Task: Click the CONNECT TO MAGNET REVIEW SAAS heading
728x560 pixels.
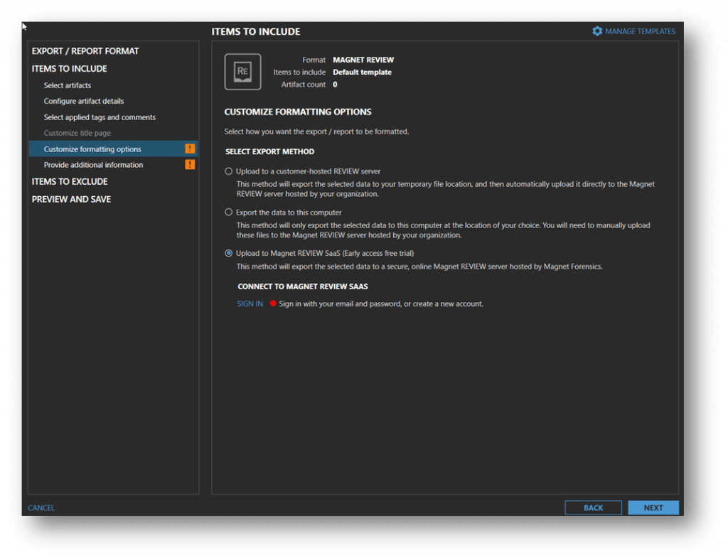Action: [303, 286]
